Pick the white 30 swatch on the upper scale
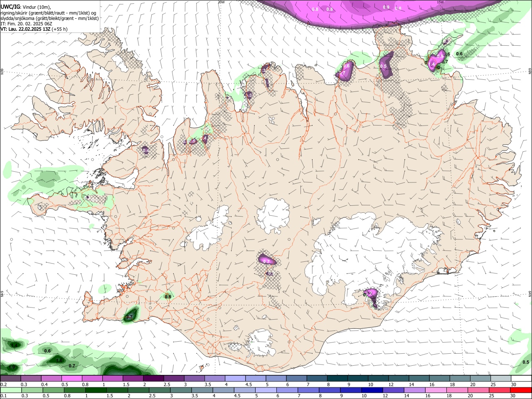This screenshot has width=532, height=399. (521, 379)
